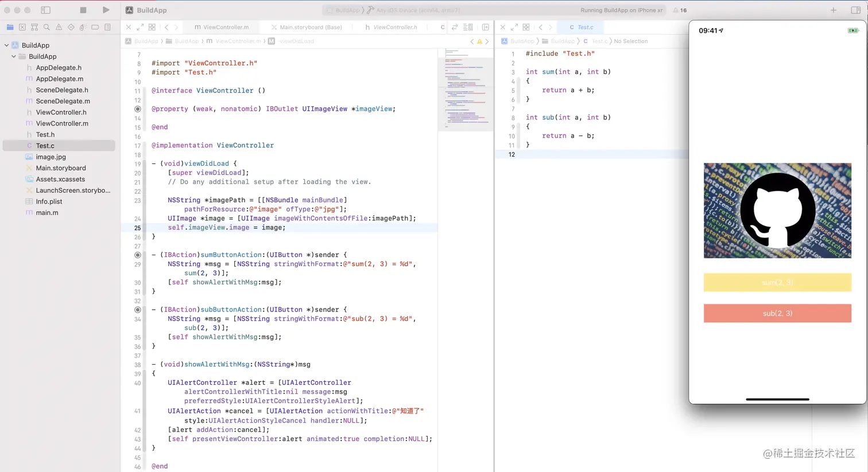Image resolution: width=868 pixels, height=472 pixels.
Task: Open the No Selection jump bar menu
Action: click(x=631, y=41)
